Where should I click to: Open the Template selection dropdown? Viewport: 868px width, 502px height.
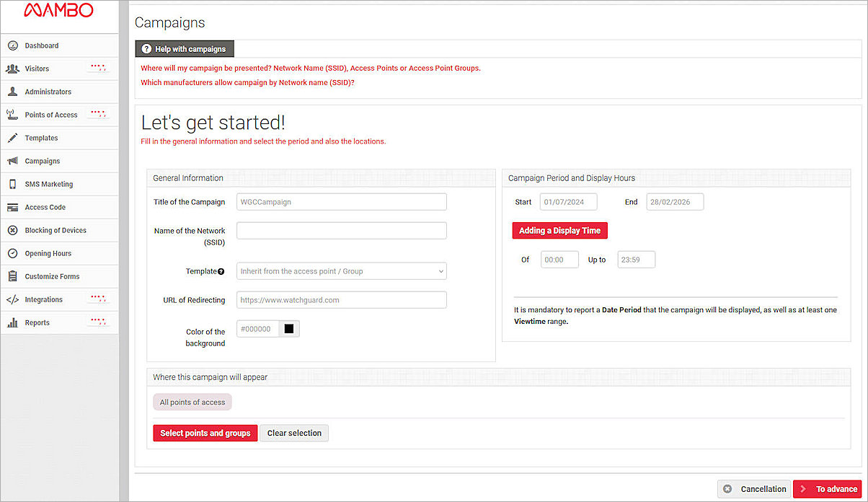coord(341,271)
